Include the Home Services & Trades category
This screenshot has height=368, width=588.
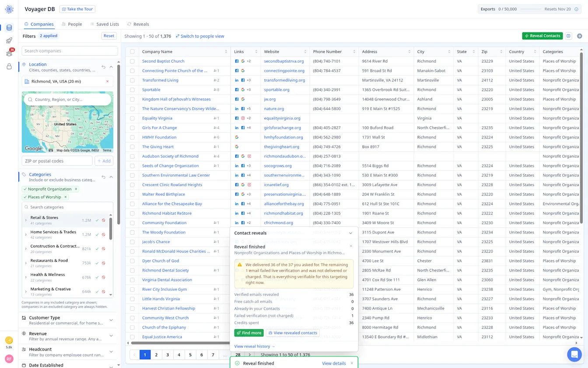click(x=97, y=234)
